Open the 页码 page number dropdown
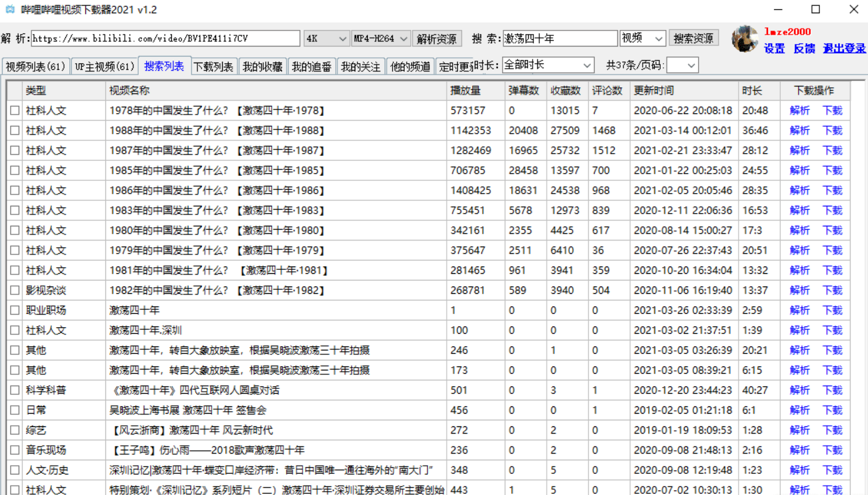The width and height of the screenshot is (868, 495). click(x=682, y=65)
